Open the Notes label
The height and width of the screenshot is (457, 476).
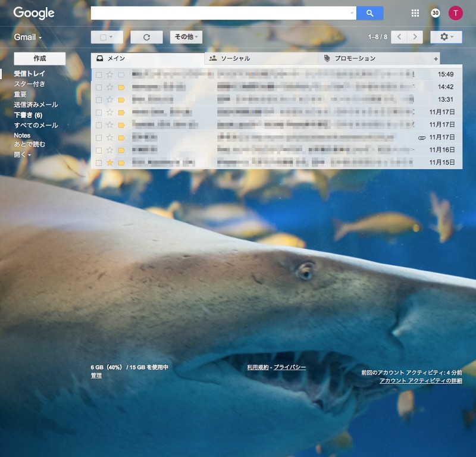[x=22, y=135]
